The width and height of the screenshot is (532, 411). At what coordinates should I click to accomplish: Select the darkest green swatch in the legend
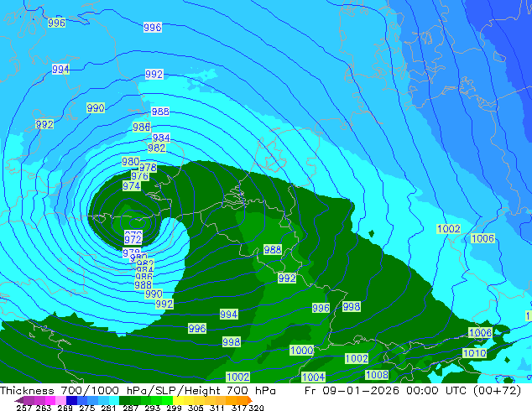124,400
